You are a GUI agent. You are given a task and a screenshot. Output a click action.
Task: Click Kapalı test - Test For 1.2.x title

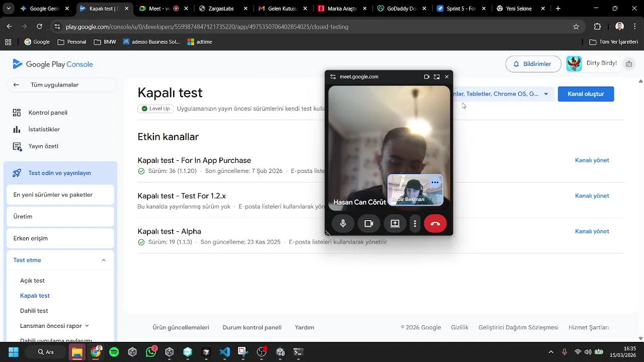tap(182, 196)
